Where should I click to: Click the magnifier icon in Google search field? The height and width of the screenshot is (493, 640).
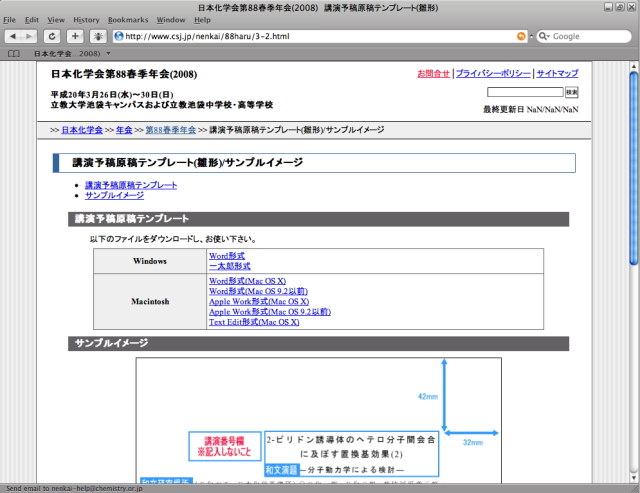[x=545, y=36]
